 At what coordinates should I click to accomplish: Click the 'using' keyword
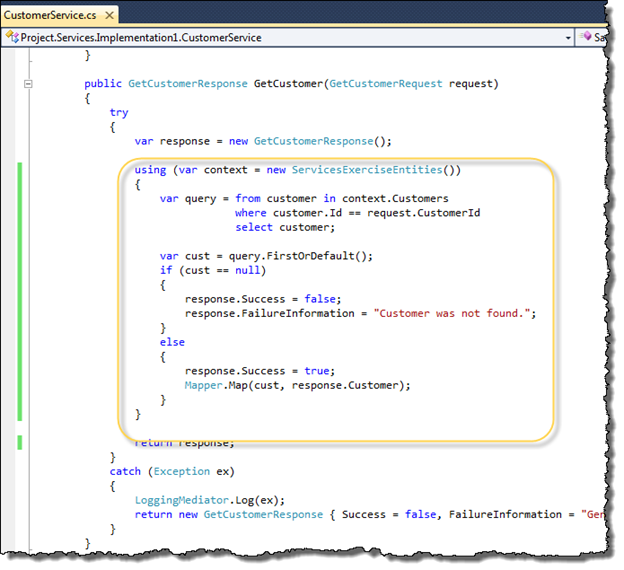pyautogui.click(x=150, y=170)
